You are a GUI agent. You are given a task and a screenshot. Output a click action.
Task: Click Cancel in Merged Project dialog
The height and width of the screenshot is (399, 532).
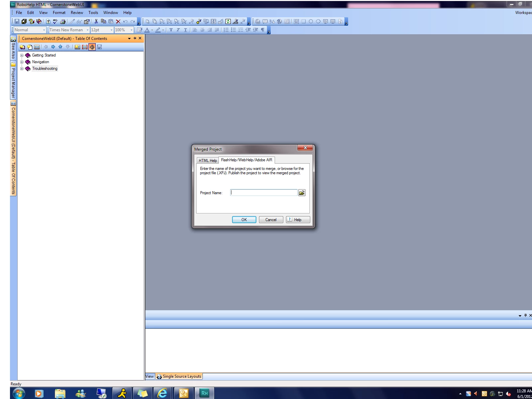[x=271, y=220]
